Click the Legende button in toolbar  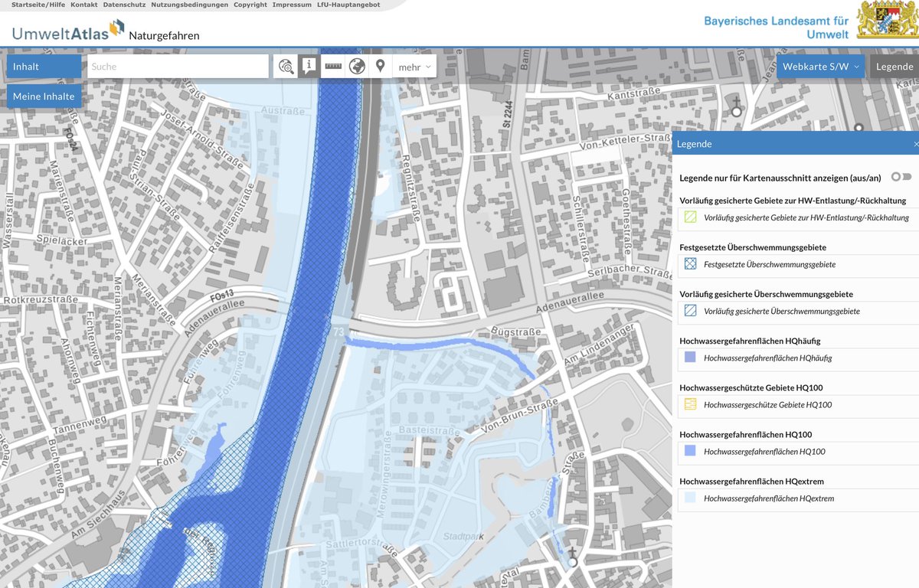[894, 67]
